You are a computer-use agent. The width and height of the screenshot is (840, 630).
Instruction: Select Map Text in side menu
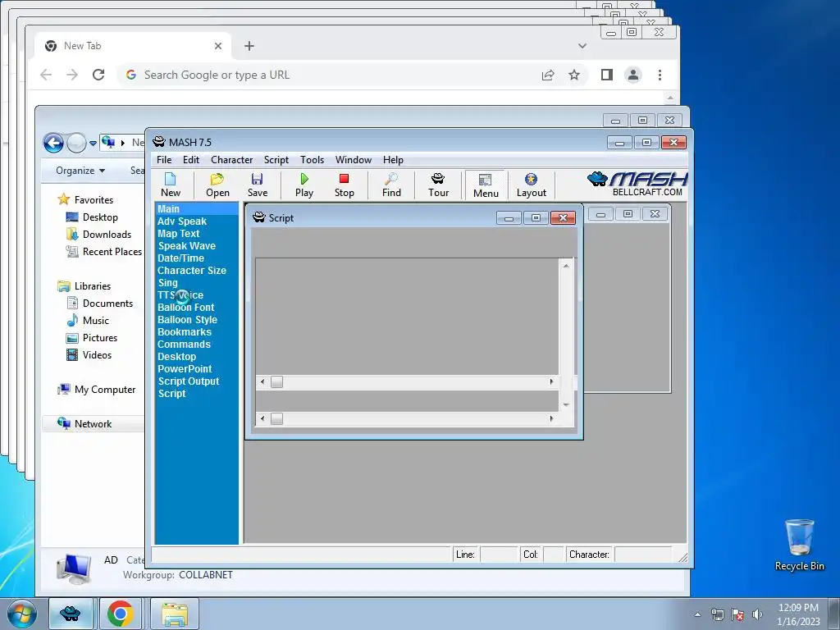click(178, 234)
